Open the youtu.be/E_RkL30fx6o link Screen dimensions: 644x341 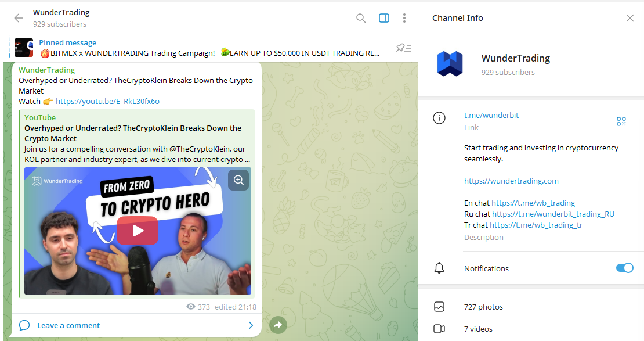107,101
